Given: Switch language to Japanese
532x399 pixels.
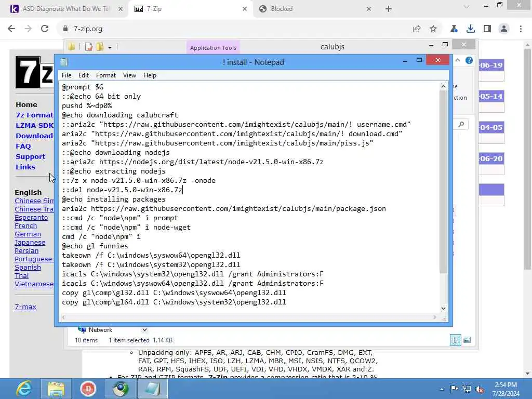Looking at the screenshot, I should pyautogui.click(x=30, y=243).
